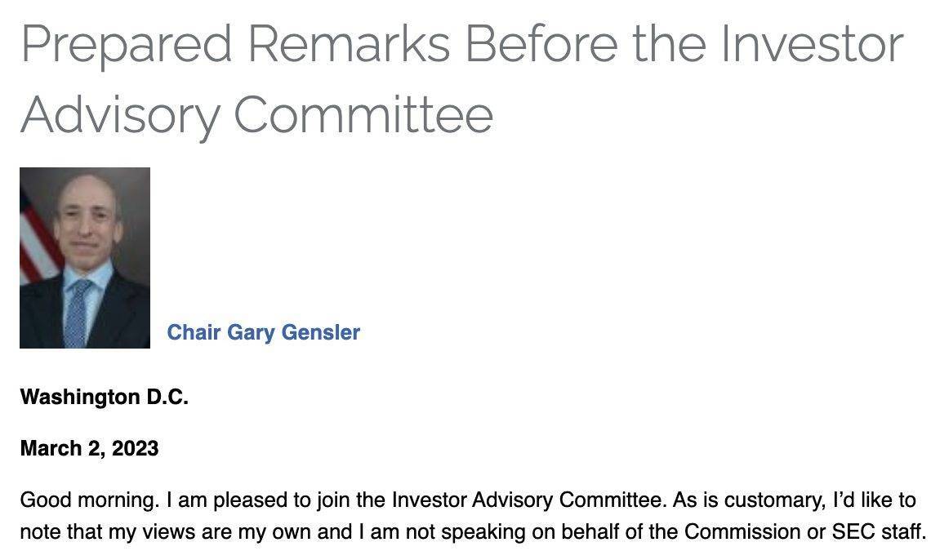Viewport: 931px width, 560px height.
Task: Click the "Washington D.C." location text
Action: [x=105, y=397]
